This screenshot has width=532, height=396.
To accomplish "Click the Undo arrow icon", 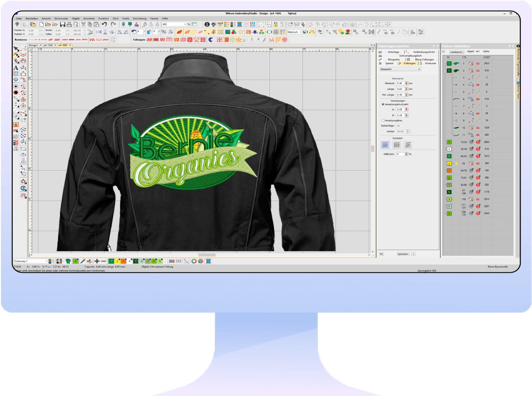I will 104,24.
